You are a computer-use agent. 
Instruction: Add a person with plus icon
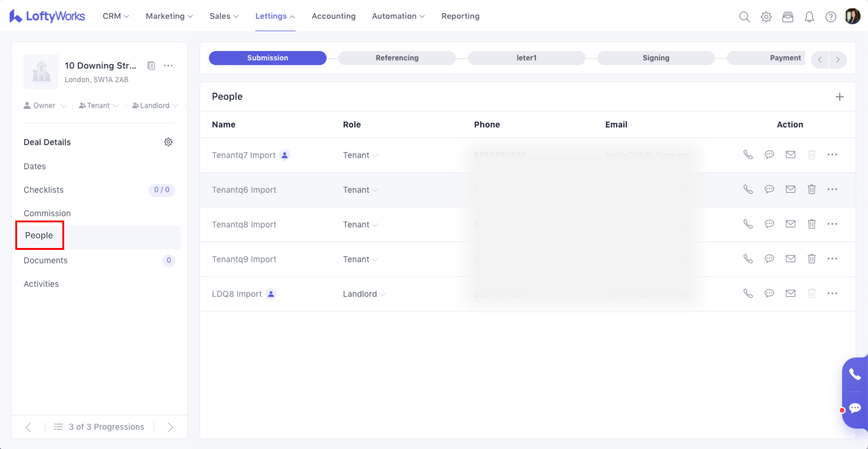tap(839, 97)
